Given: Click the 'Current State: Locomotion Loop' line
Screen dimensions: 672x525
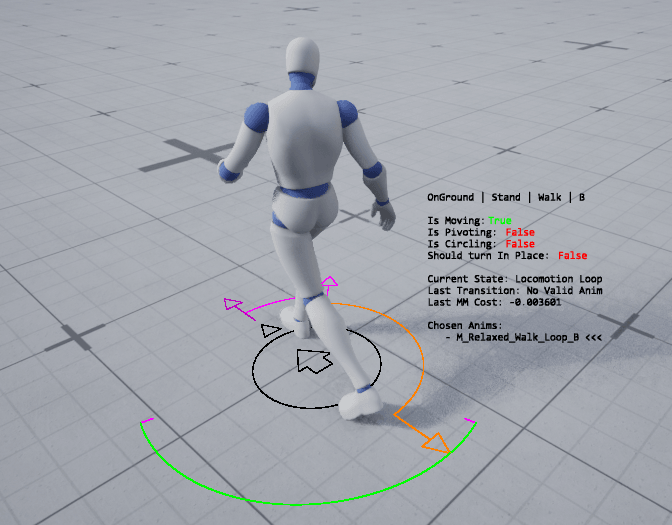Looking at the screenshot, I should pyautogui.click(x=515, y=279).
